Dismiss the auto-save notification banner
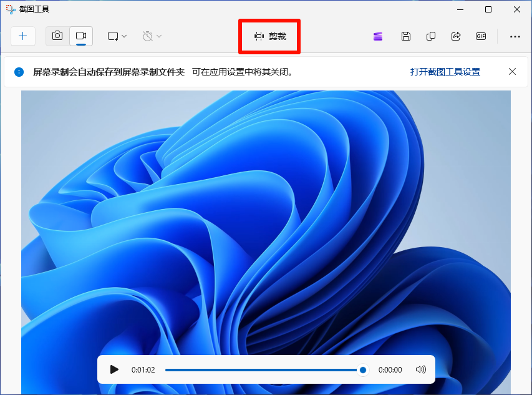The width and height of the screenshot is (532, 395). tap(511, 72)
